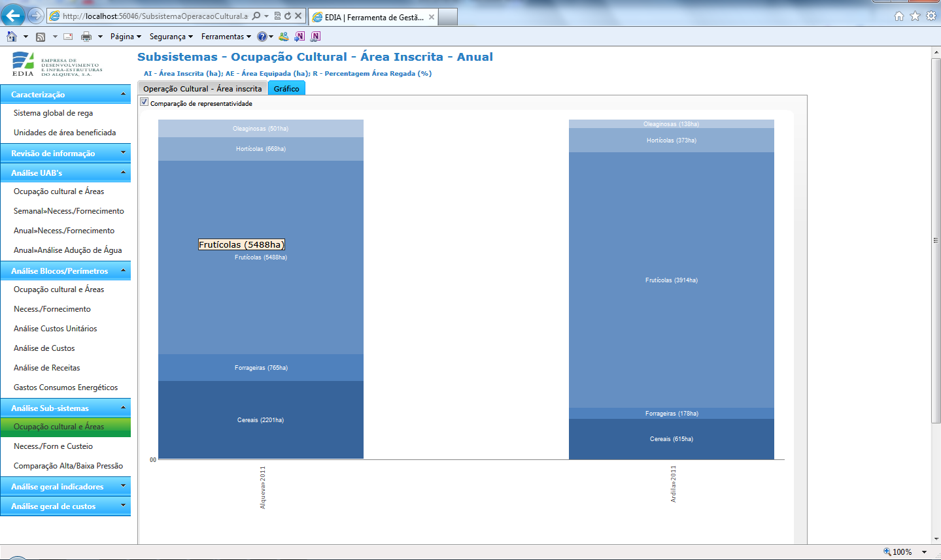This screenshot has height=560, width=941.
Task: Open Análise de Receitas link
Action: click(46, 368)
